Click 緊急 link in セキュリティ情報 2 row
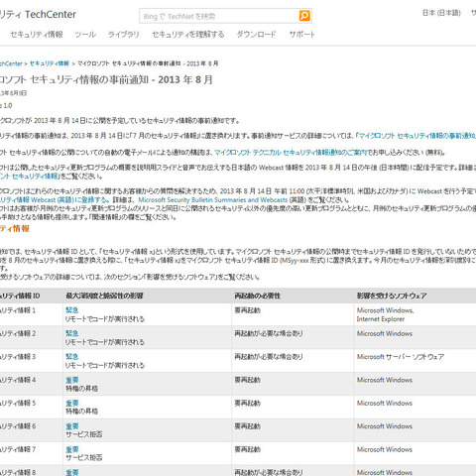 click(71, 333)
